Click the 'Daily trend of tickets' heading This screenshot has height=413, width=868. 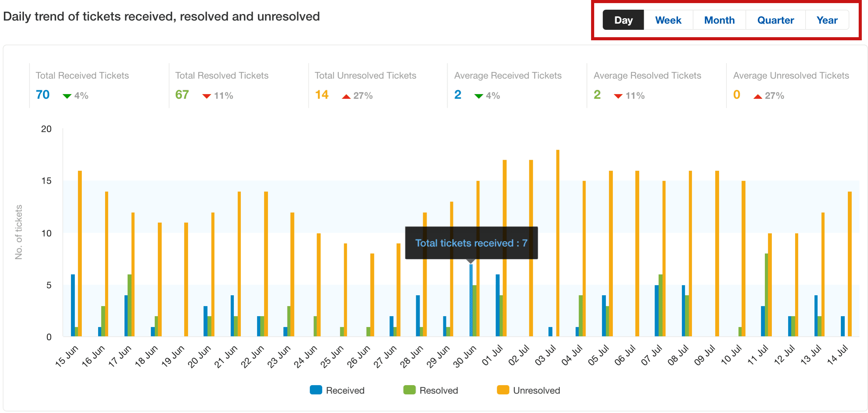(x=161, y=16)
